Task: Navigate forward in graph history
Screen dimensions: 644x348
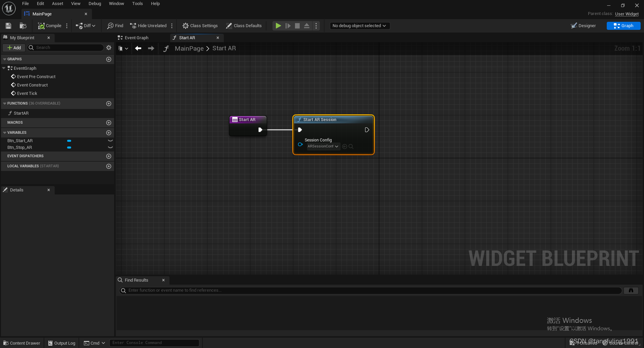Action: (151, 48)
